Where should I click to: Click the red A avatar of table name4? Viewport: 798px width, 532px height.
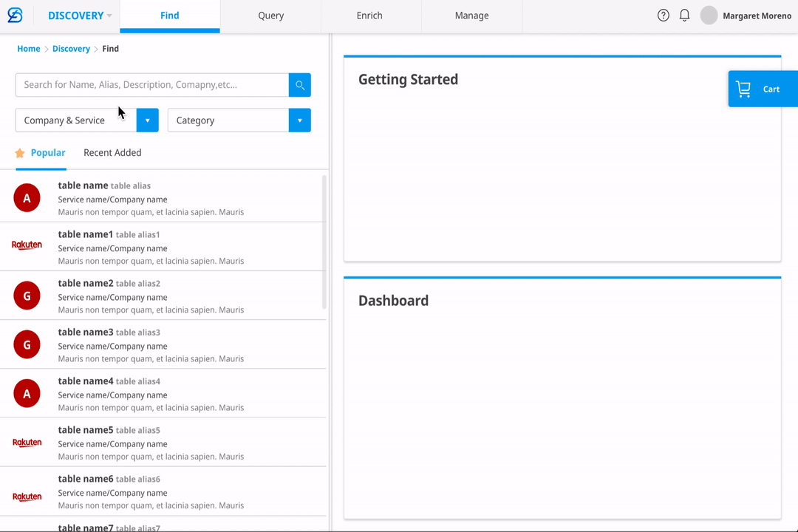(x=27, y=393)
